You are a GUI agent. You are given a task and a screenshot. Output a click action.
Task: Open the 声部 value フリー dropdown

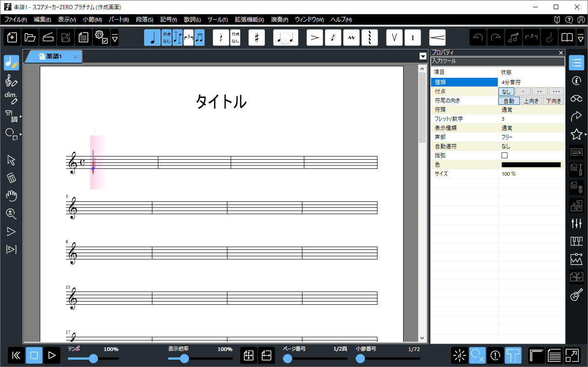[531, 137]
